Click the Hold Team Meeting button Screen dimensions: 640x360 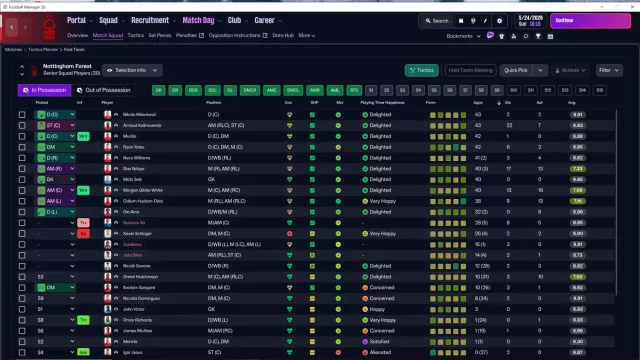(471, 70)
